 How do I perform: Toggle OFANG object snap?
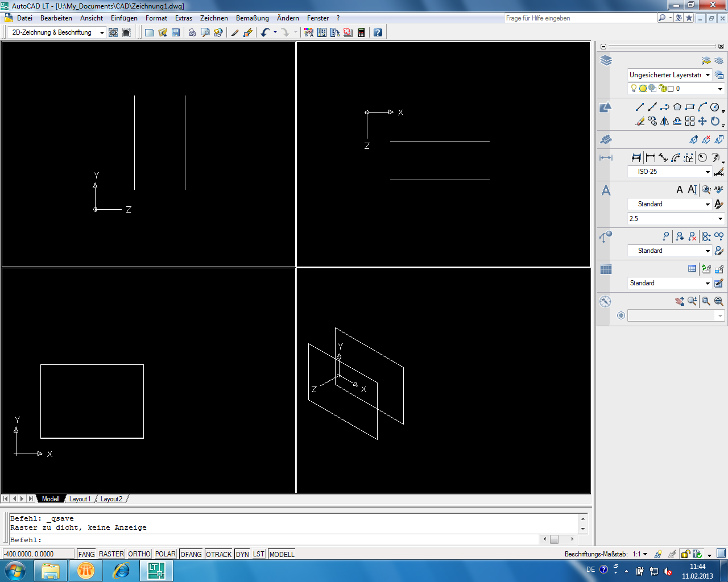point(191,554)
